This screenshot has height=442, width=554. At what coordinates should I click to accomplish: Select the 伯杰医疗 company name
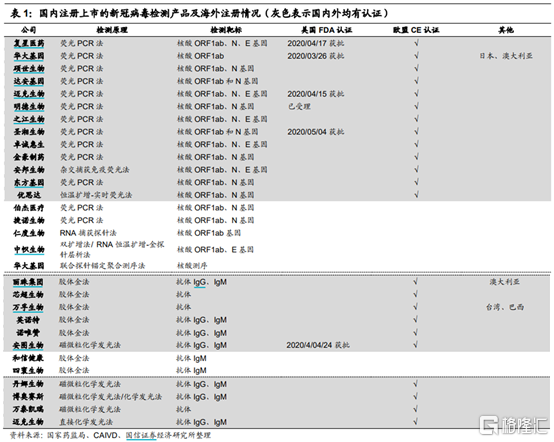click(29, 208)
